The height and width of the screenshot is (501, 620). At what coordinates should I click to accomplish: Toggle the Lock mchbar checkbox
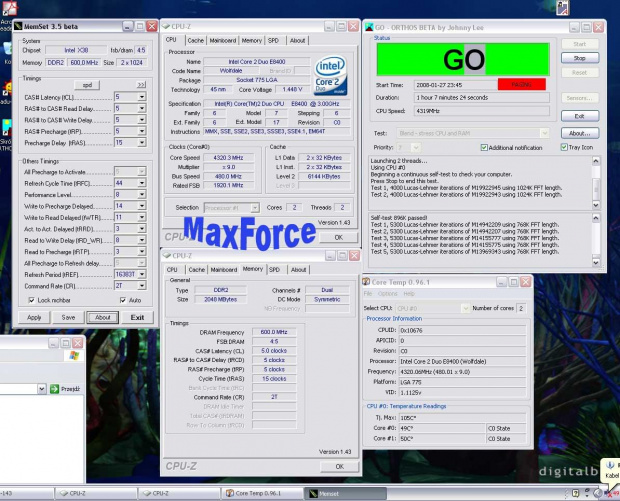click(x=32, y=301)
